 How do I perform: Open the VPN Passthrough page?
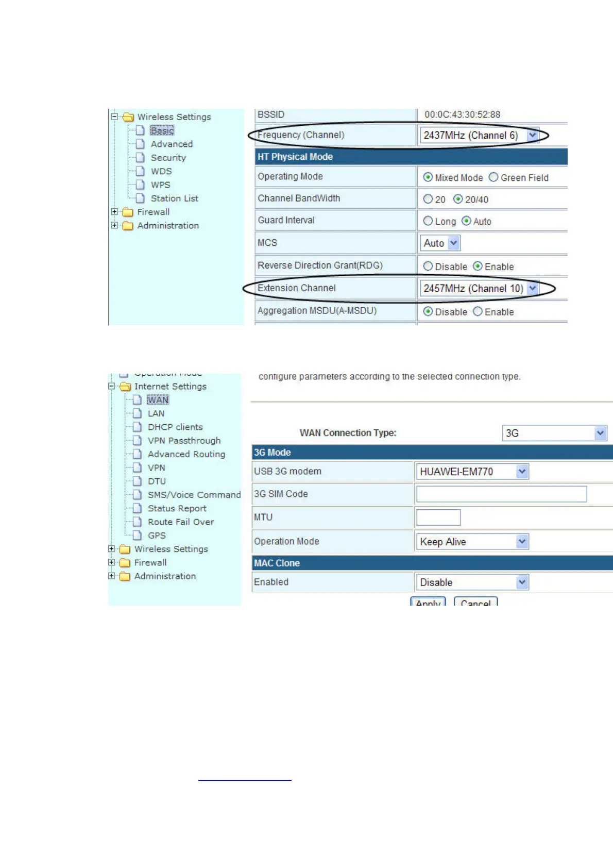click(184, 441)
